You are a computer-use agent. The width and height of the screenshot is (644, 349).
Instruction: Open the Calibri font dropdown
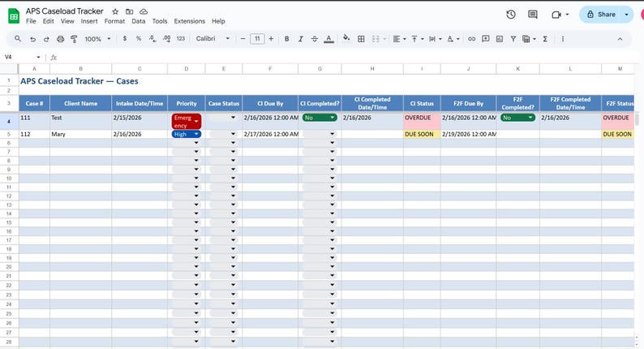pos(213,39)
